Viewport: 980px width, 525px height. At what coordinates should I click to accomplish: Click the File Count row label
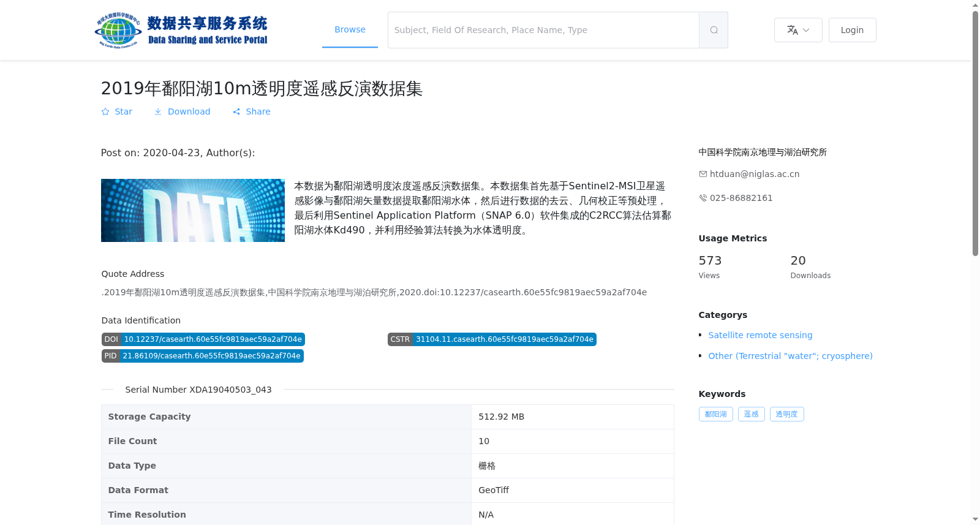132,441
